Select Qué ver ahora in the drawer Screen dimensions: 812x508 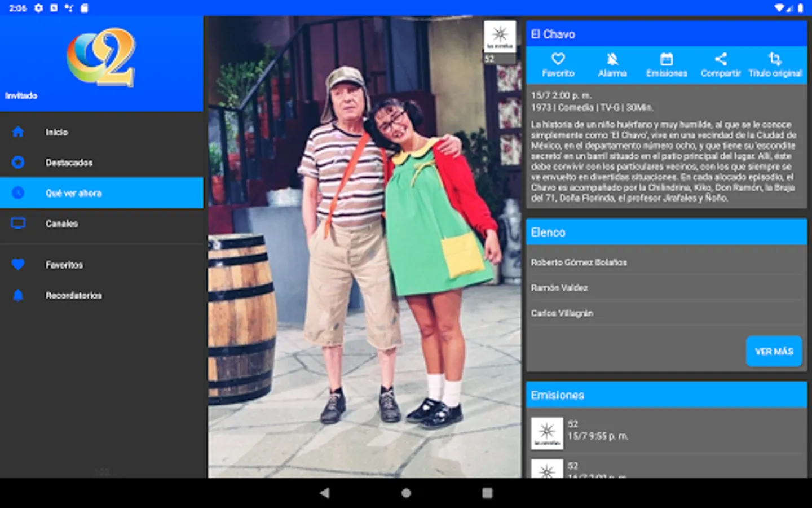tap(101, 193)
